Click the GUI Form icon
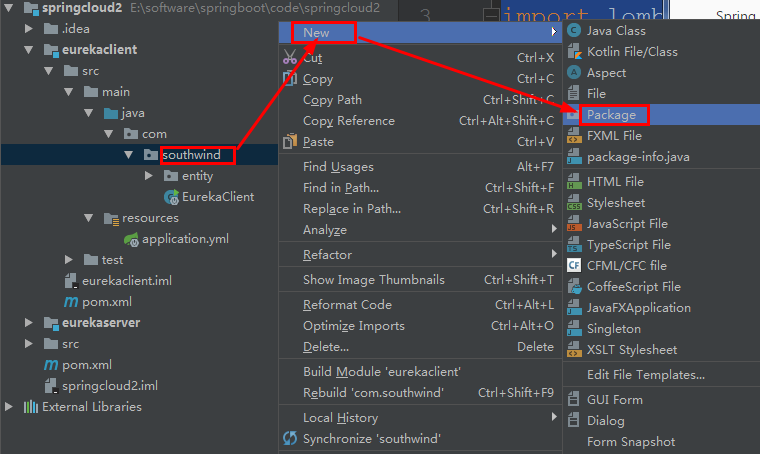The image size is (760, 454). point(574,399)
